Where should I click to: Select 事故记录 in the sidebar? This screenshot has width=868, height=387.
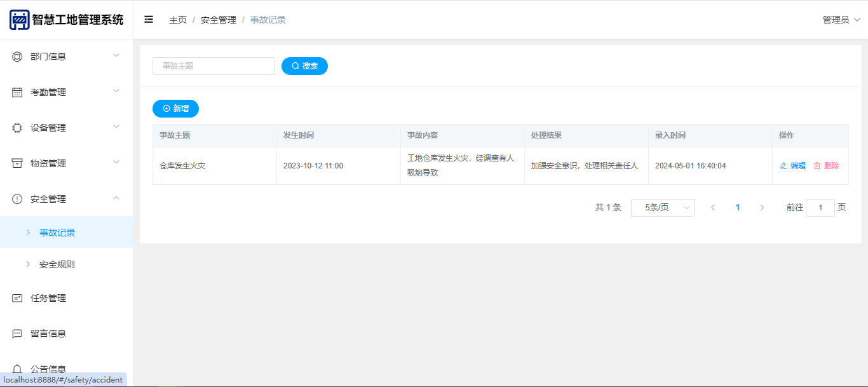coord(57,233)
